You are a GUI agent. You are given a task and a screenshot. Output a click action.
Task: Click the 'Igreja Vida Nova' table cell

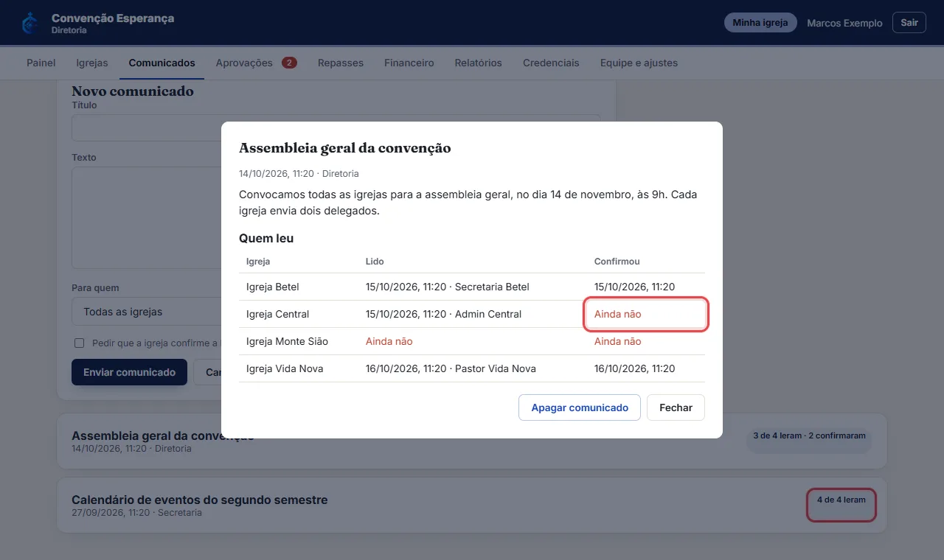[299, 368]
